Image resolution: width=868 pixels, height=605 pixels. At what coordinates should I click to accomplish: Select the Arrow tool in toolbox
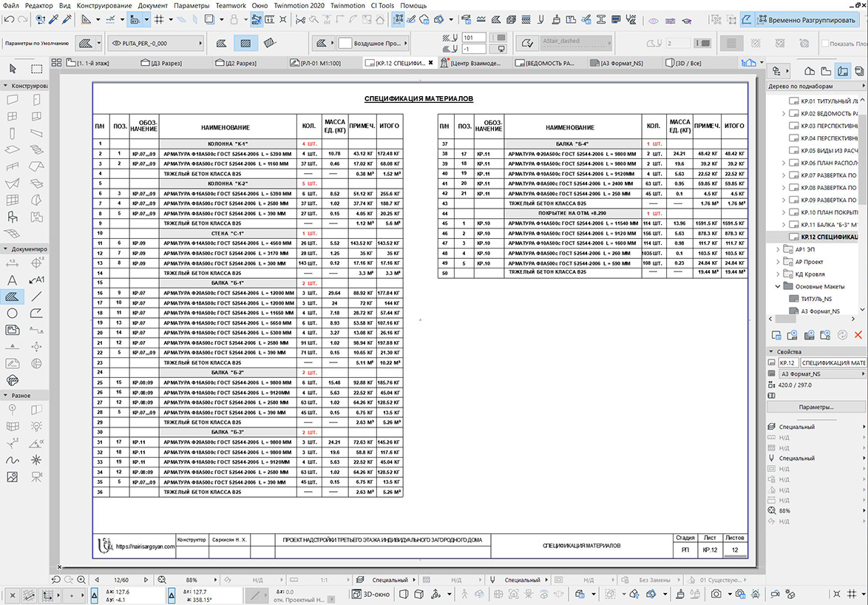click(x=13, y=69)
